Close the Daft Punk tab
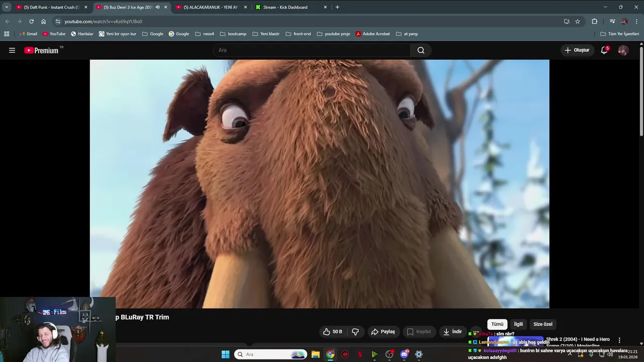 tap(86, 7)
